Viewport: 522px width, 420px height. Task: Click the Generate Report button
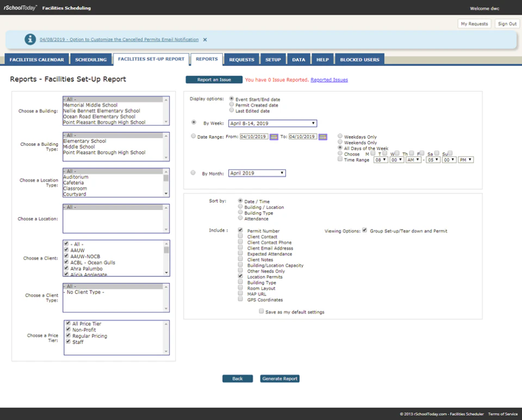[279, 378]
